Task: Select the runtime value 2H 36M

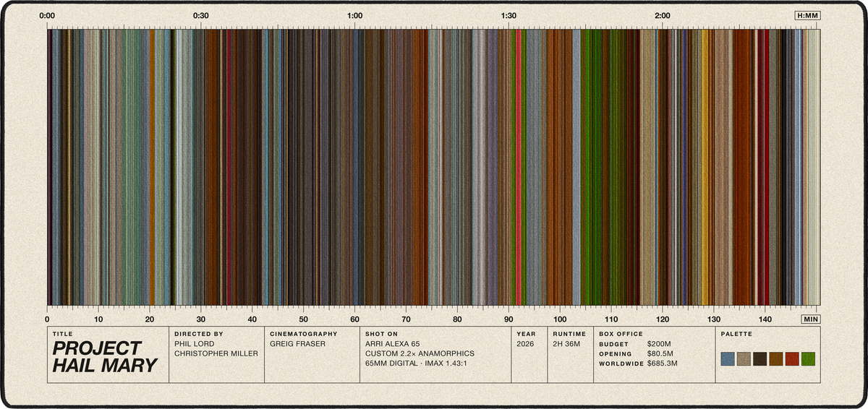Action: coord(566,344)
